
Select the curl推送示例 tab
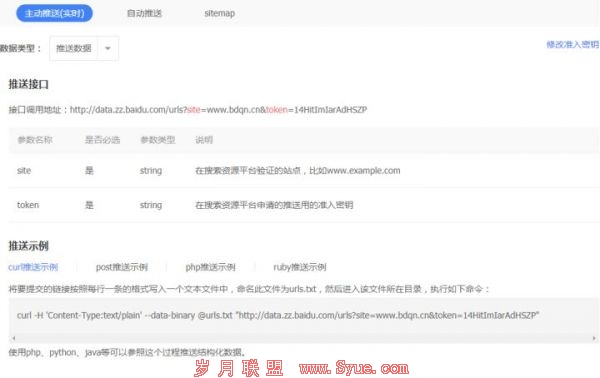tap(33, 267)
